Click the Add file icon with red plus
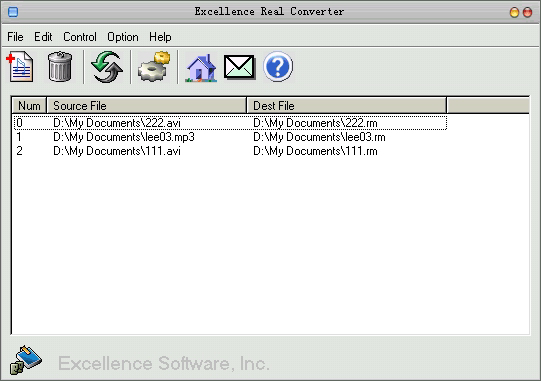 [x=20, y=66]
